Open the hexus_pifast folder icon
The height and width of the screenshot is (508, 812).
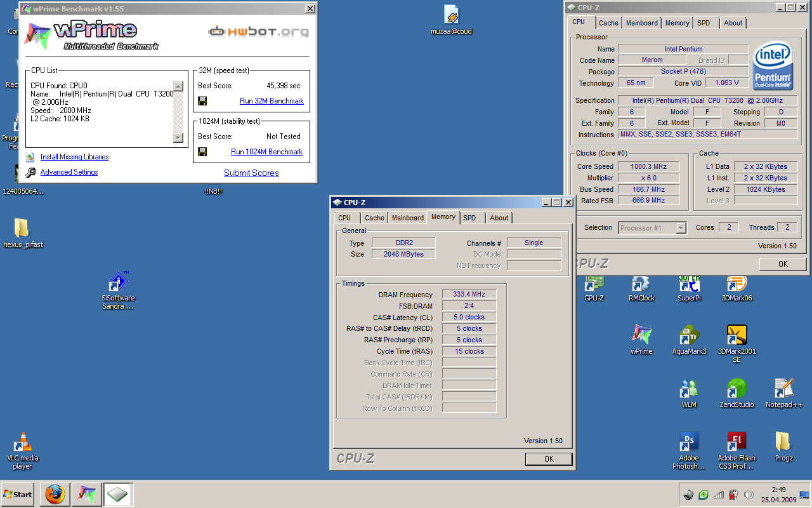tap(23, 232)
